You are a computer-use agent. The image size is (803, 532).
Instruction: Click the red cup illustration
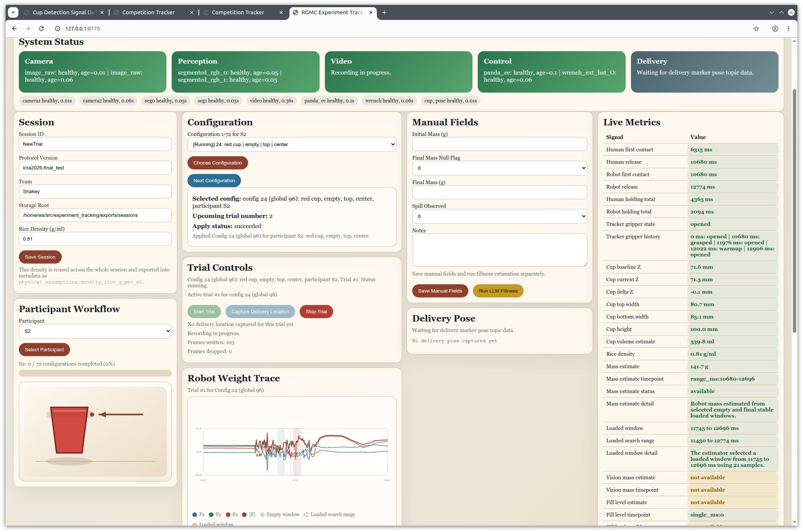tap(69, 430)
